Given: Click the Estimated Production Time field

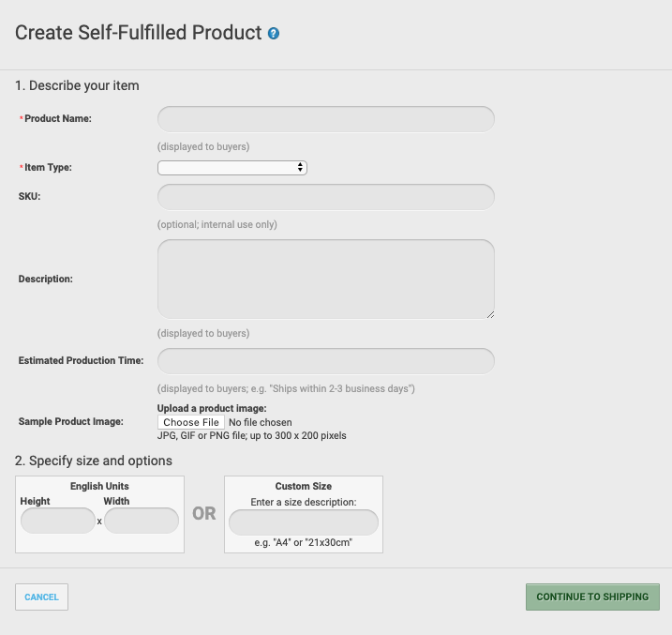Looking at the screenshot, I should [x=326, y=361].
